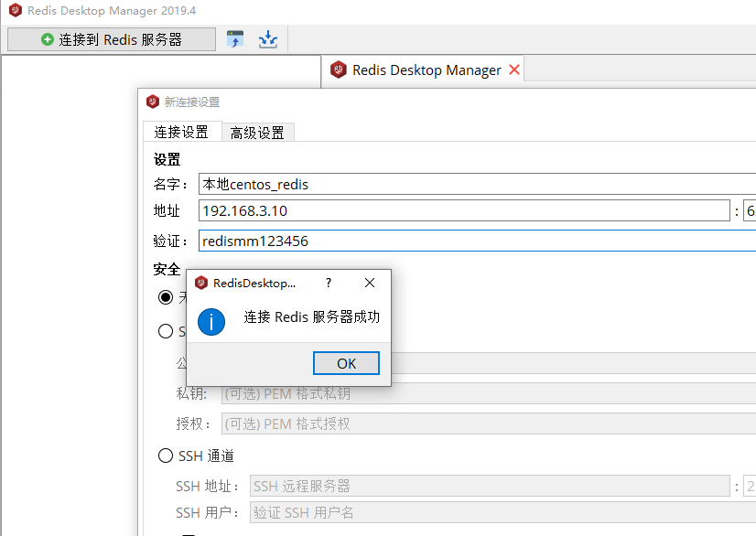Viewport: 756px width, 536px height.
Task: Close the Redis Desktop Manager tab
Action: 514,70
